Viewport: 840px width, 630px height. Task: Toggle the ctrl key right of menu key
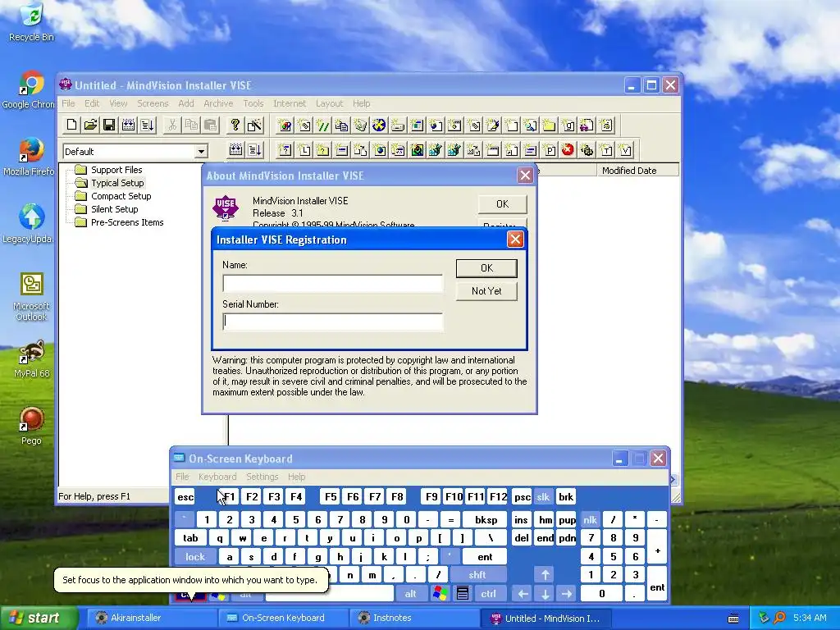489,594
